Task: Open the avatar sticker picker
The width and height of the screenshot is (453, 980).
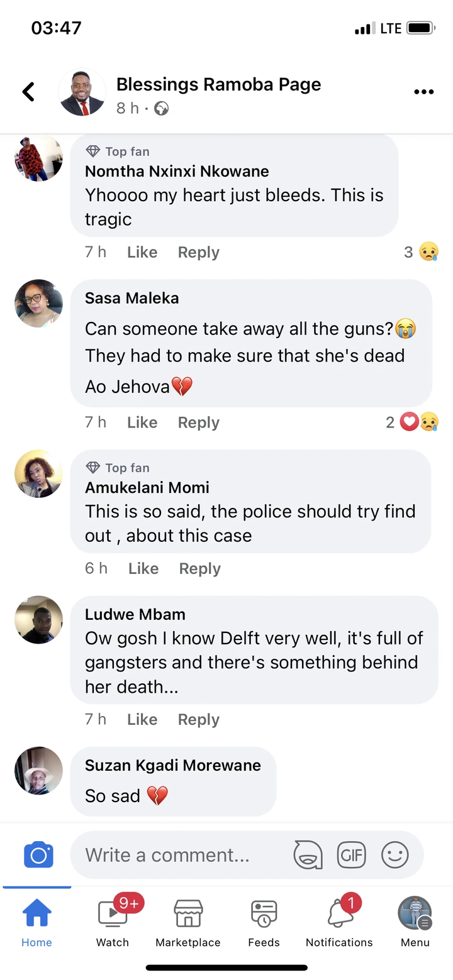Action: point(308,855)
